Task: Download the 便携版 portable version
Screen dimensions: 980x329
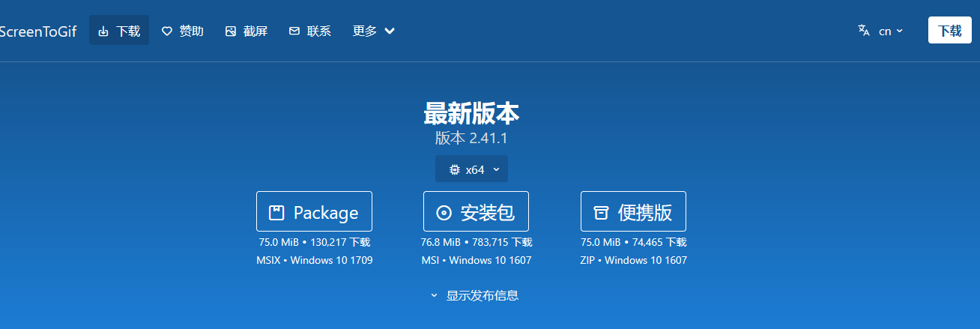Action: pos(633,211)
